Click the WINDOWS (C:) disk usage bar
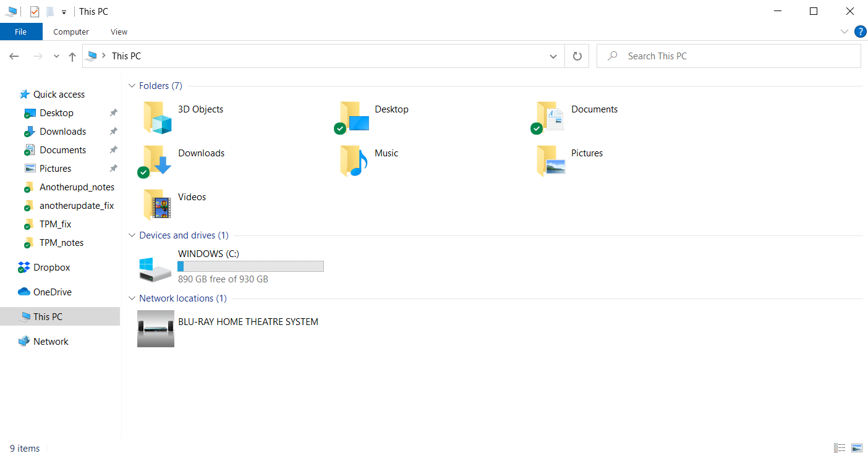Viewport: 868px width, 456px height. pyautogui.click(x=250, y=266)
